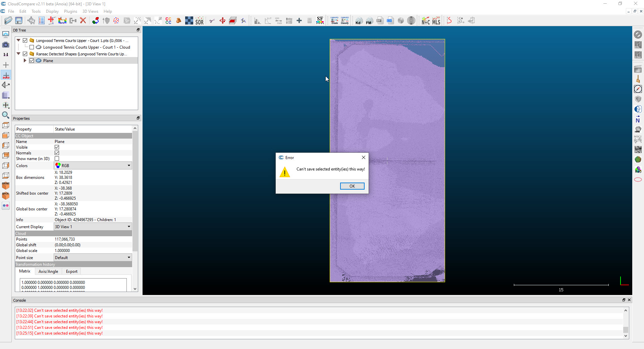
Task: Check the Show name (in 3D) box
Action: 57,159
